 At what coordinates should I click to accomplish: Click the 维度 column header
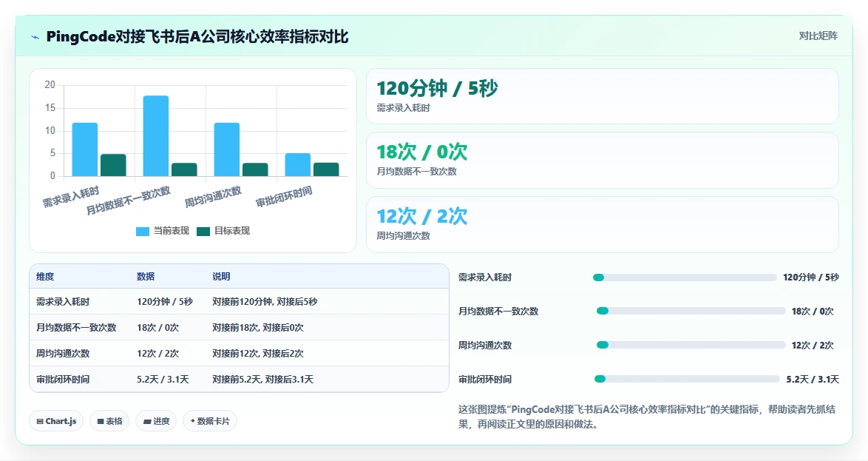pyautogui.click(x=45, y=277)
